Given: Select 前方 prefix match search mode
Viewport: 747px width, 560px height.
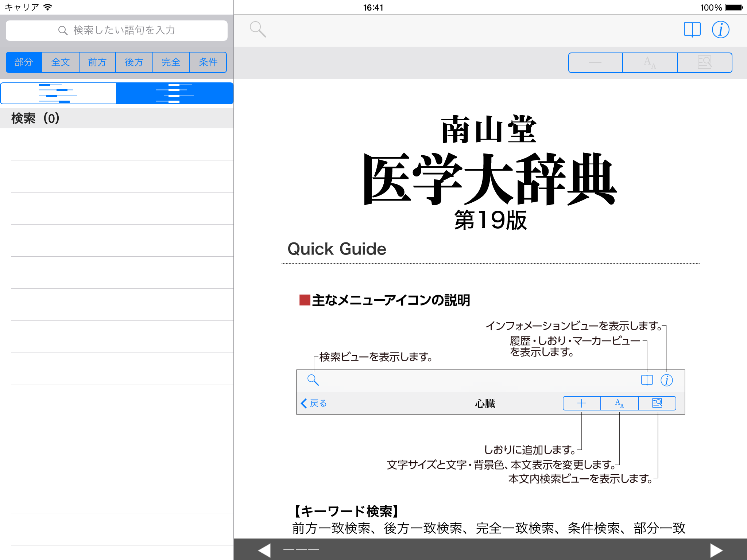Looking at the screenshot, I should [x=97, y=62].
